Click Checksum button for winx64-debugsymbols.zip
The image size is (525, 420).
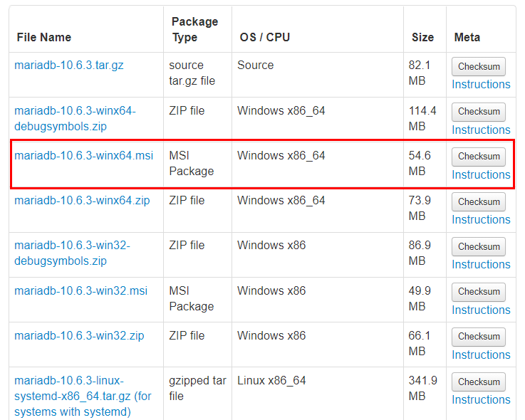(479, 112)
